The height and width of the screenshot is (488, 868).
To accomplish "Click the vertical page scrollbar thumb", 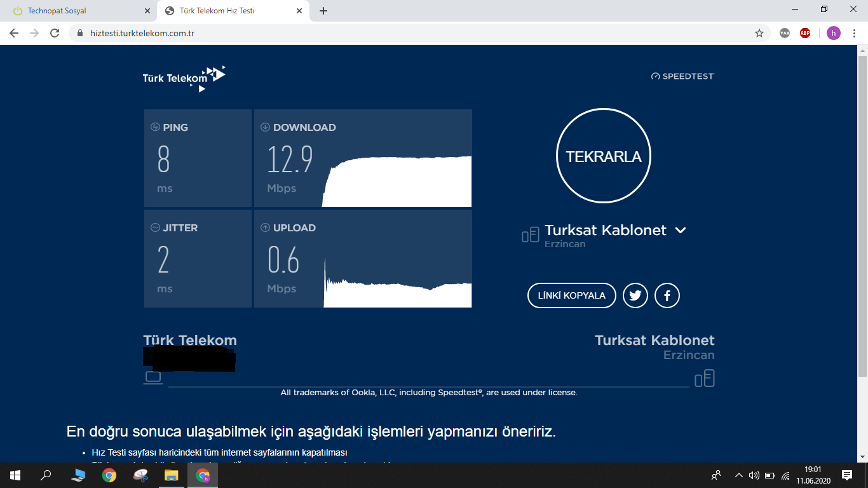I will (x=862, y=216).
